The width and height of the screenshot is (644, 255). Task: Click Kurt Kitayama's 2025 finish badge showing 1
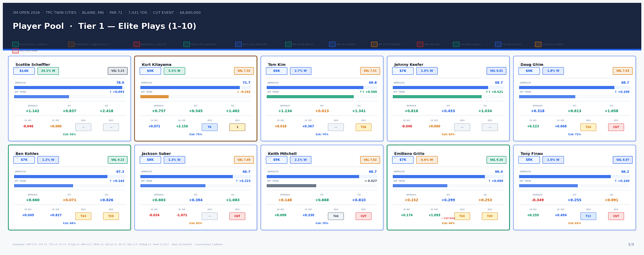[237, 127]
